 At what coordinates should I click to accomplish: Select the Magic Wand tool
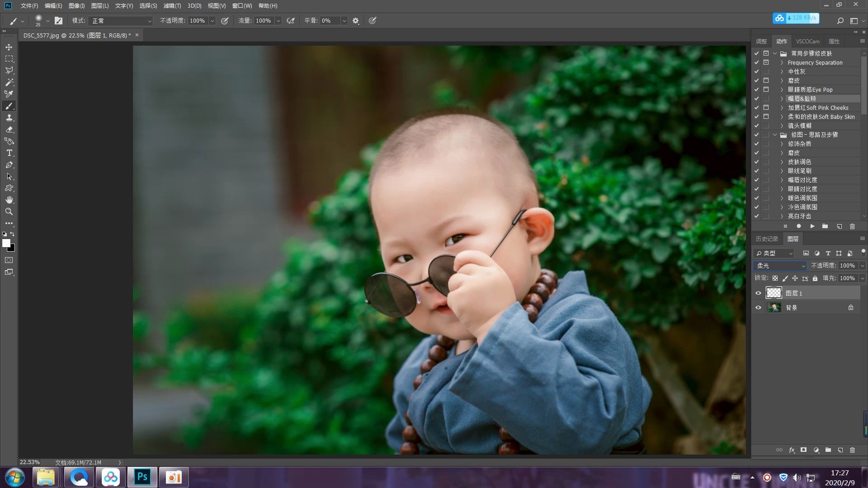pyautogui.click(x=9, y=82)
